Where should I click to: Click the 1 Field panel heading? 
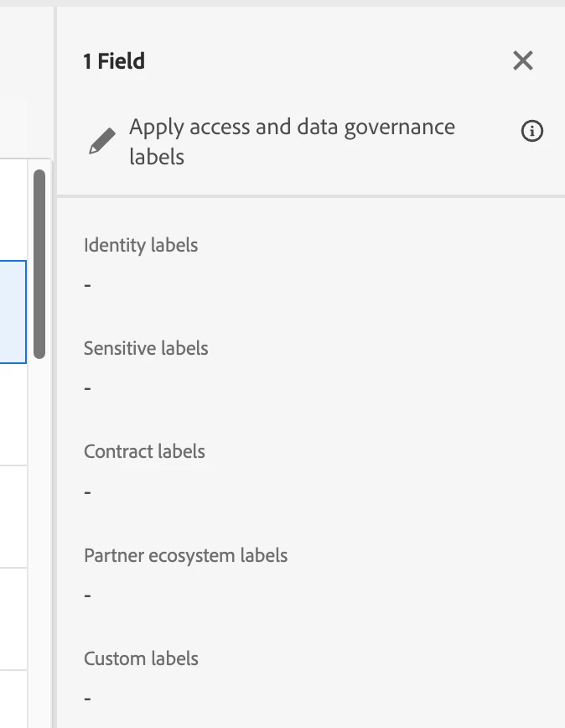pos(114,61)
